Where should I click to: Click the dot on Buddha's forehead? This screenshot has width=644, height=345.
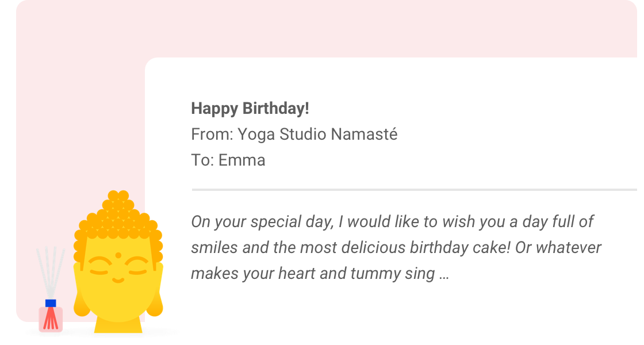(x=118, y=255)
